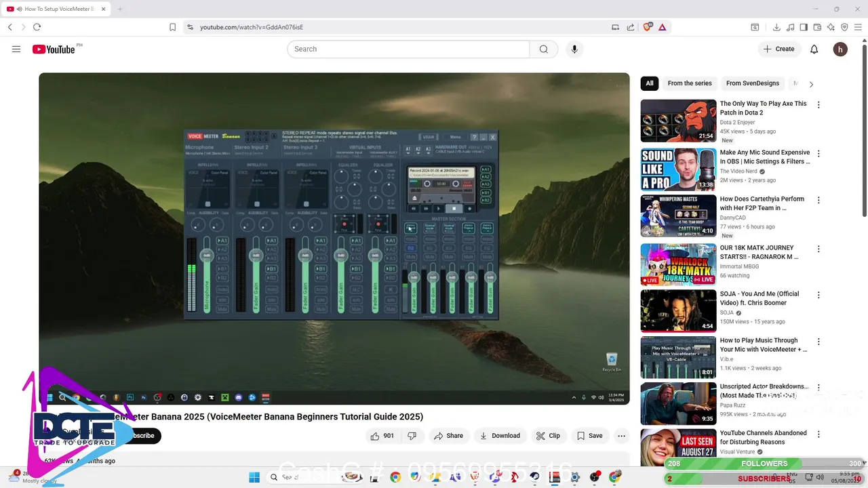Open the Visual Venture channel link
868x488 pixels.
737,452
